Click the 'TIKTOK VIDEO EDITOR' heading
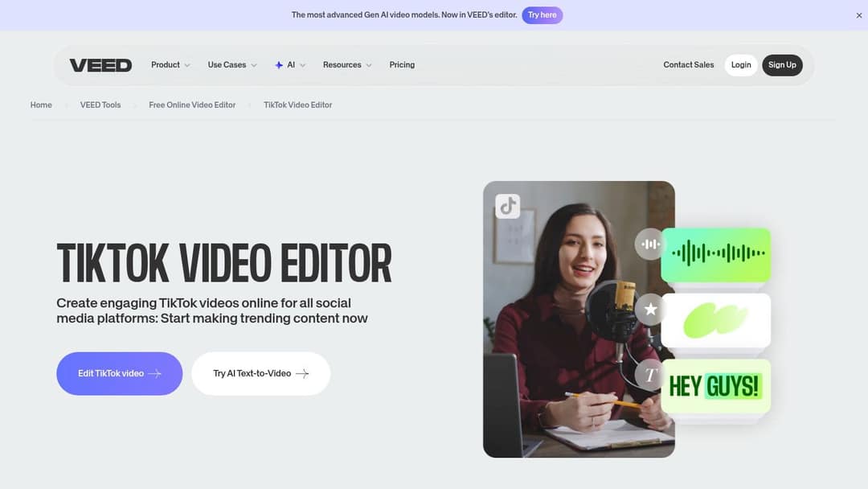This screenshot has height=489, width=868. pyautogui.click(x=224, y=264)
